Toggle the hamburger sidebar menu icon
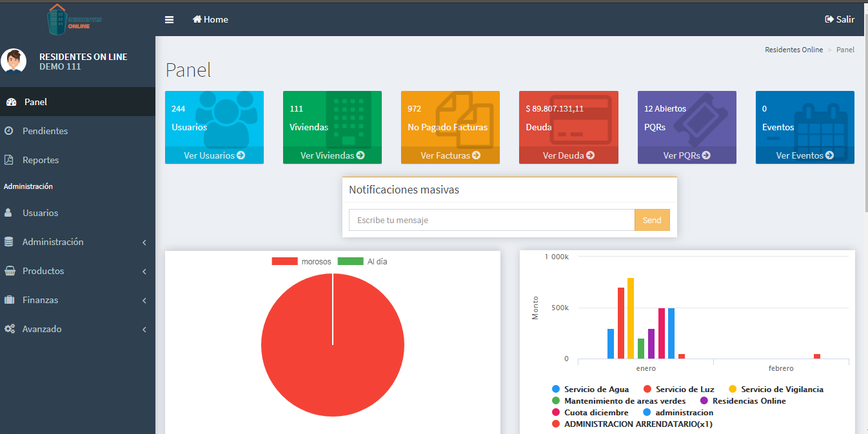Viewport: 868px width, 434px height. pyautogui.click(x=169, y=19)
